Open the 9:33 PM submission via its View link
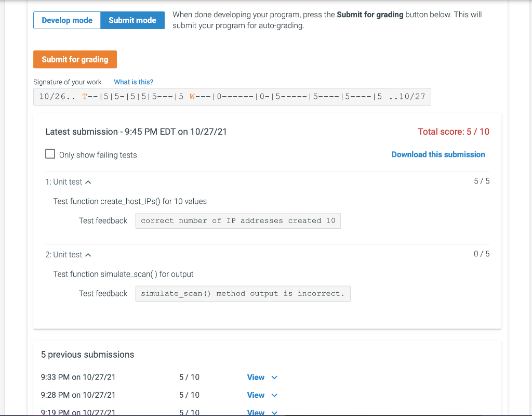The image size is (532, 416). [256, 377]
